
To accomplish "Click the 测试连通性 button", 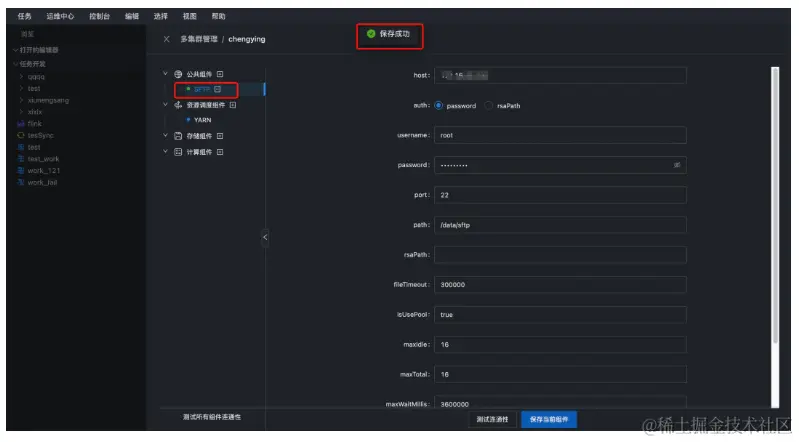I will point(492,420).
